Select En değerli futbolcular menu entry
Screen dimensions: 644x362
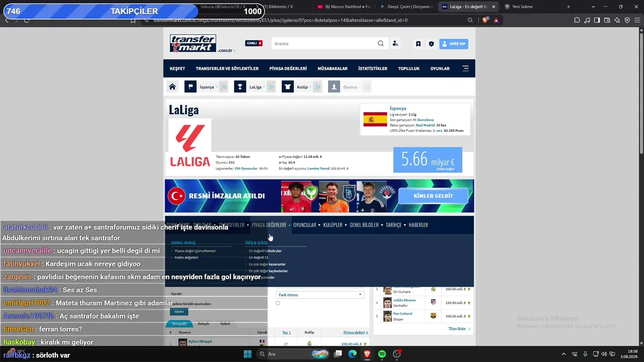265,251
